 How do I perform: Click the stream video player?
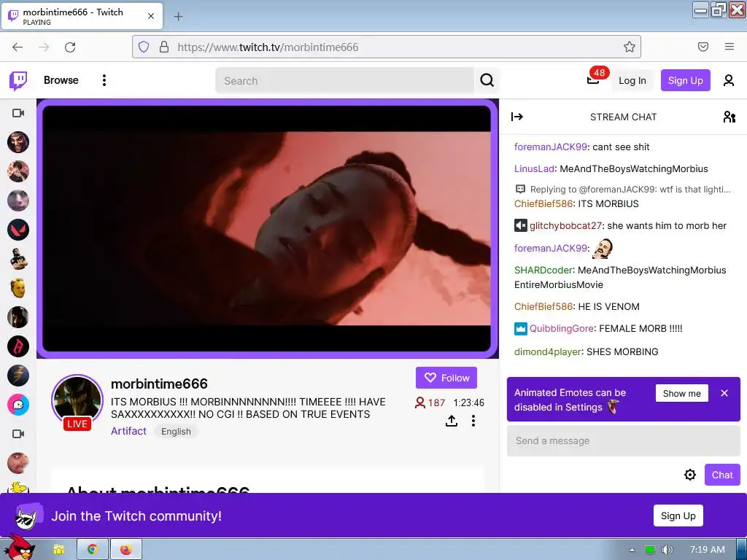coord(267,228)
